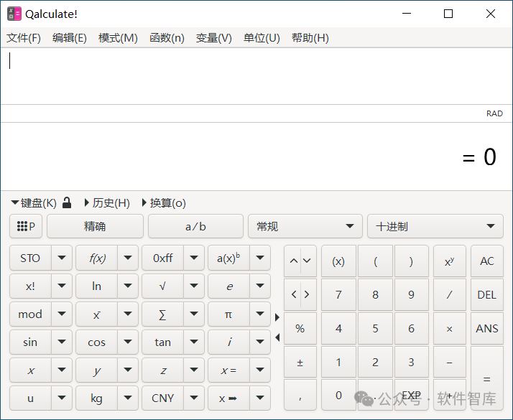The image size is (513, 420).
Task: Click the programming keypad grid icon button
Action: coord(26,226)
